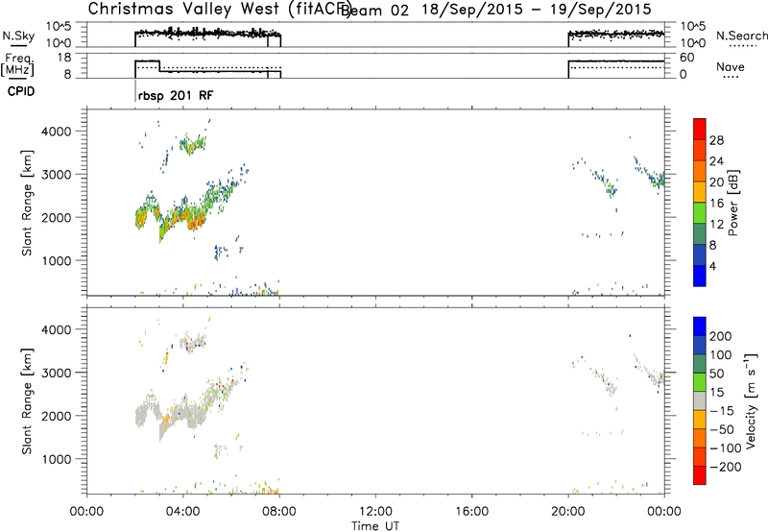Click the 'Nave' legend label
Screen dimensions: 768x532
(730, 67)
